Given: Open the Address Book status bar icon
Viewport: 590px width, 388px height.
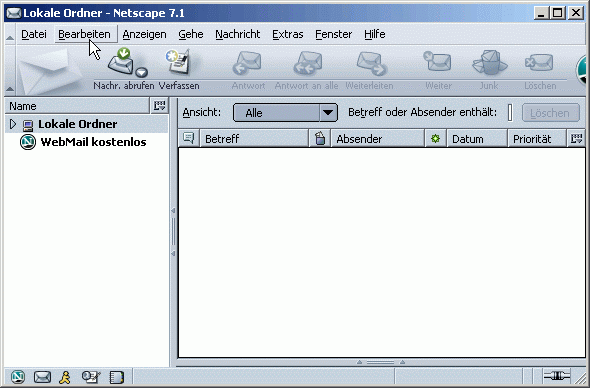Looking at the screenshot, I should click(x=116, y=377).
